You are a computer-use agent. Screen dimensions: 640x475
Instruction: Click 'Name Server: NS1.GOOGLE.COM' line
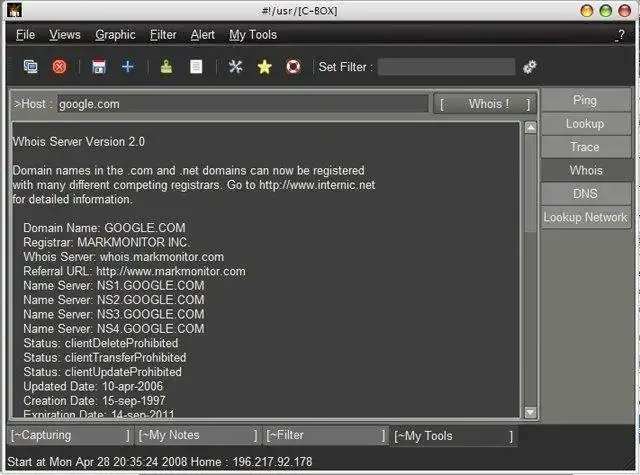tap(114, 285)
